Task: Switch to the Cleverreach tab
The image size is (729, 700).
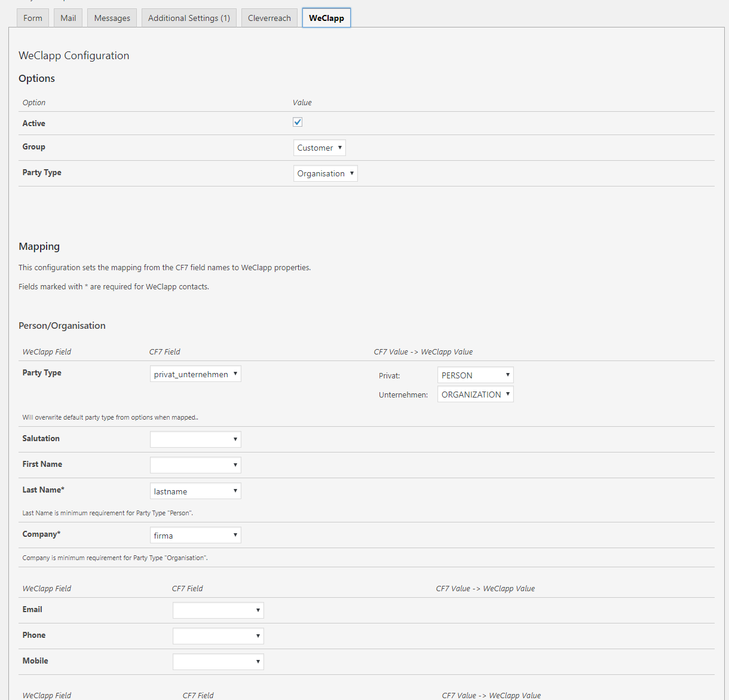Action: coord(269,18)
